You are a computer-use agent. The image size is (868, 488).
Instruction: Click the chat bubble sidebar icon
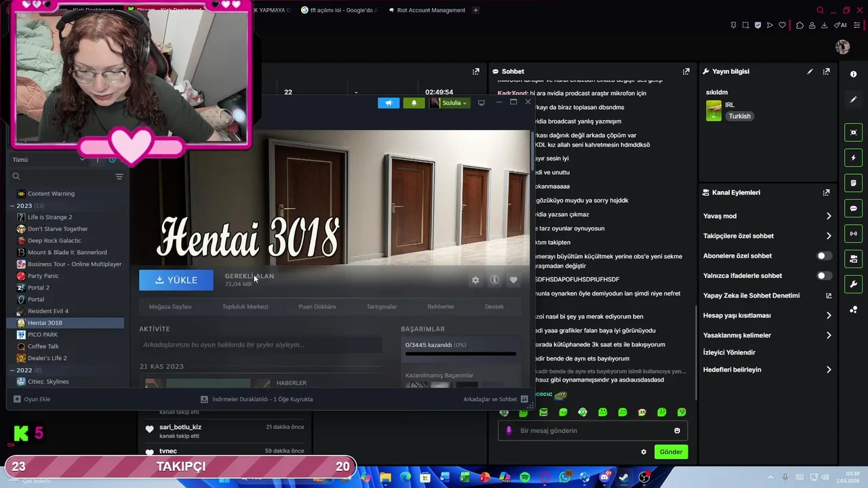(x=854, y=208)
